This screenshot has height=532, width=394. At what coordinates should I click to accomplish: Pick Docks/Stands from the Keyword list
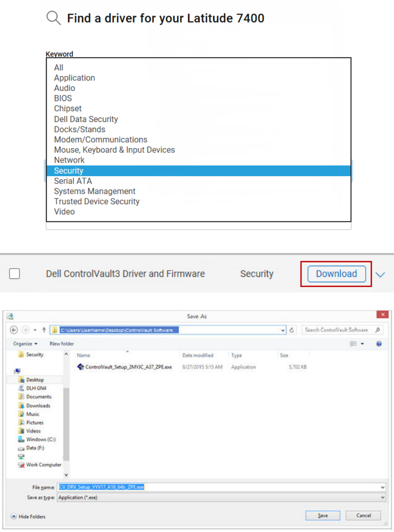pyautogui.click(x=80, y=129)
